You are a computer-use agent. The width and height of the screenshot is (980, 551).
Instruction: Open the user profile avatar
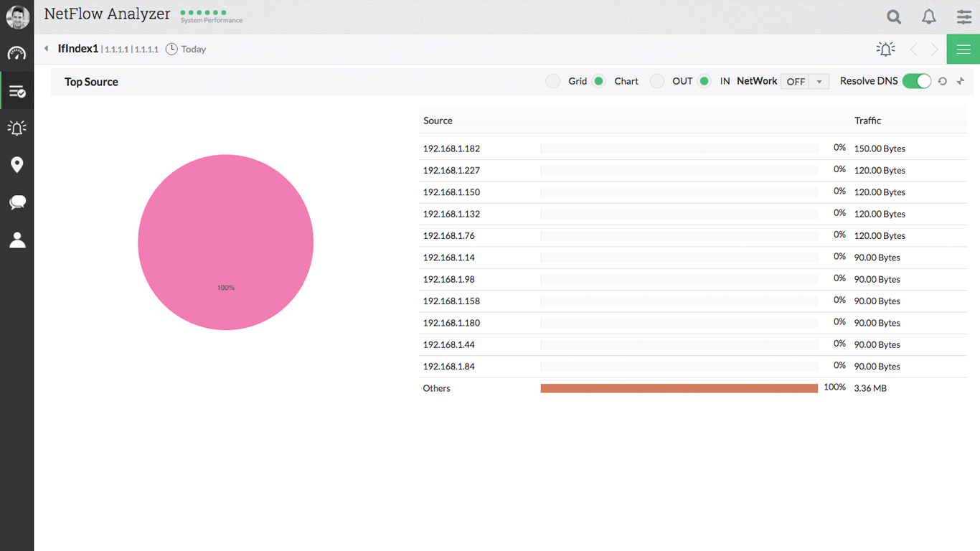[17, 17]
